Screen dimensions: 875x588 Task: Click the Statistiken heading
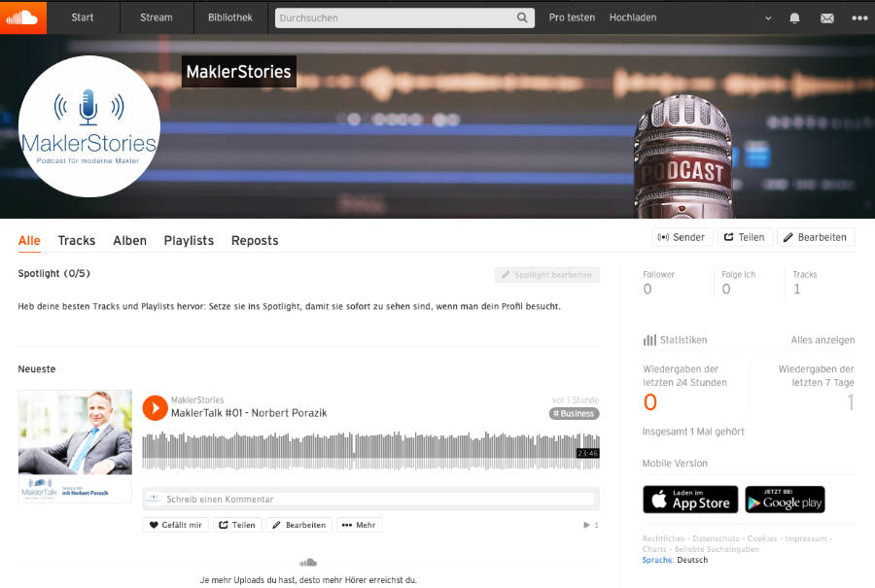pyautogui.click(x=676, y=340)
